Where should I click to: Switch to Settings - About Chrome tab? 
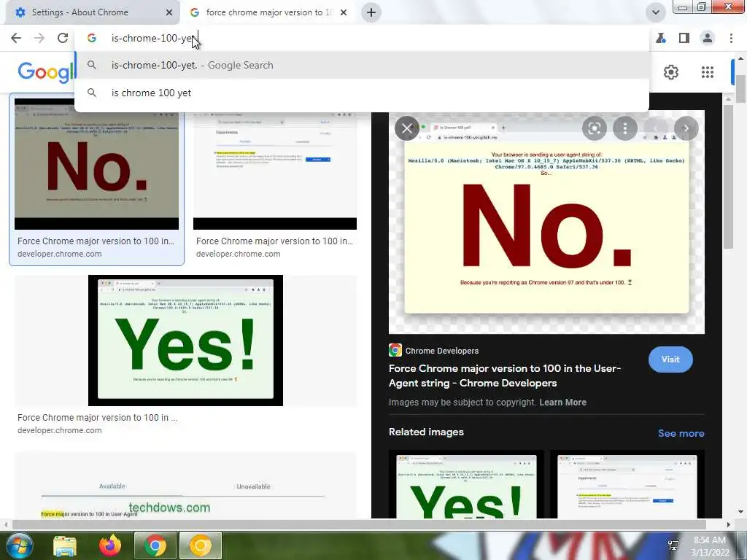93,12
